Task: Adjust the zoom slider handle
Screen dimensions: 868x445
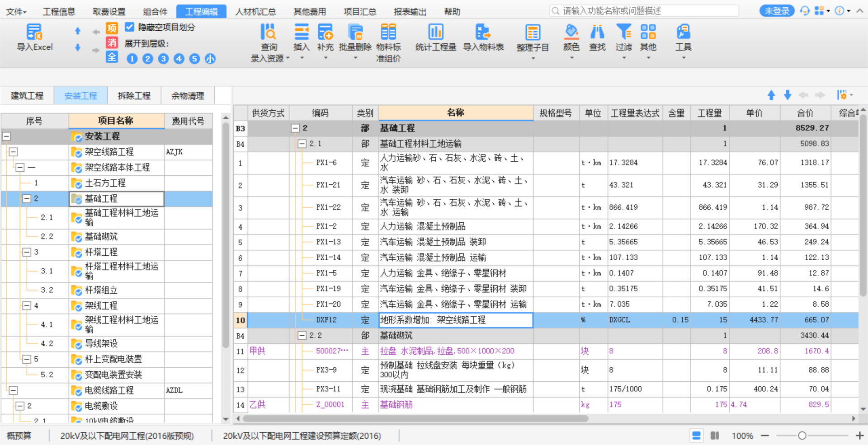Action: point(802,436)
